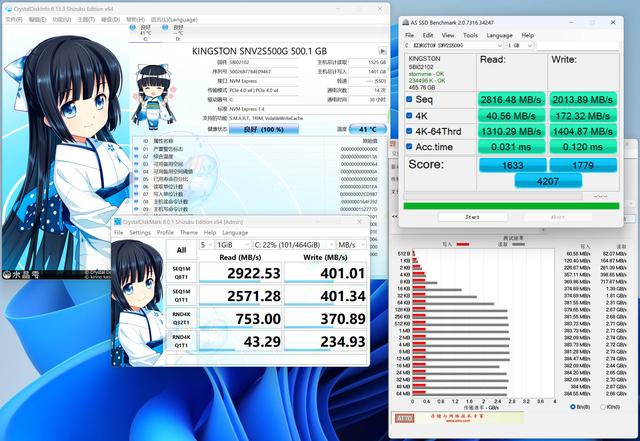This screenshot has height=441, width=640.
Task: Click AS SSD Benchmark title bar icon
Action: pos(405,22)
